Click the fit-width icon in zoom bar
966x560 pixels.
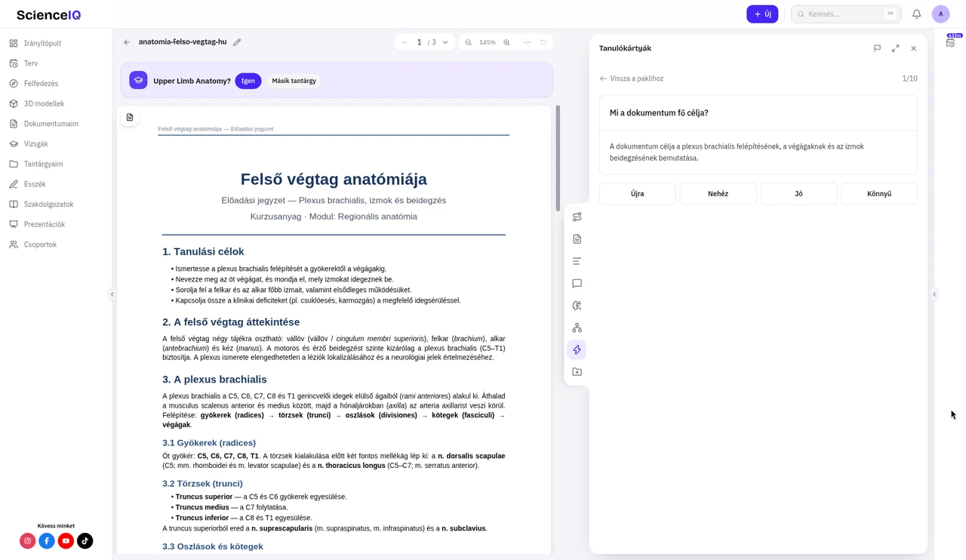click(527, 42)
